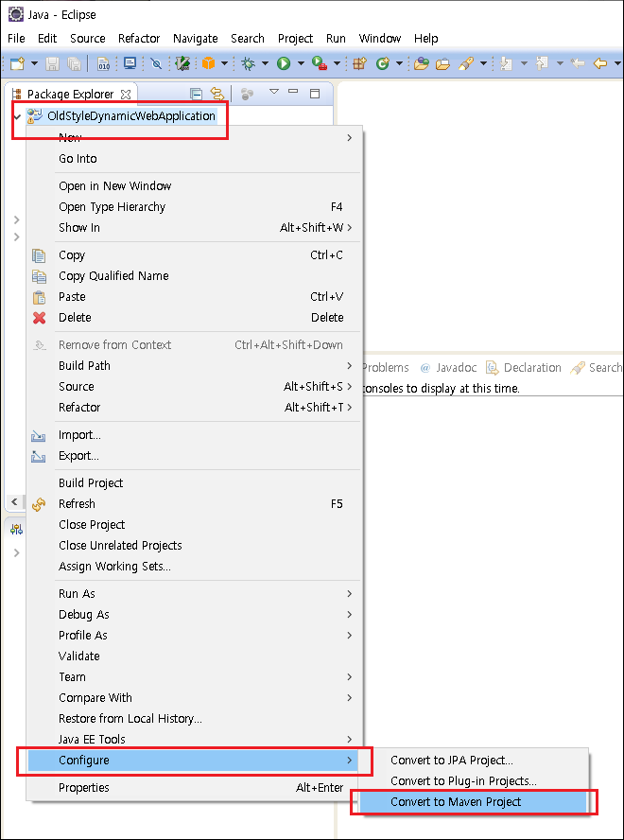Click the yellow Back arrow icon
Screen dimensions: 624x840
point(600,63)
